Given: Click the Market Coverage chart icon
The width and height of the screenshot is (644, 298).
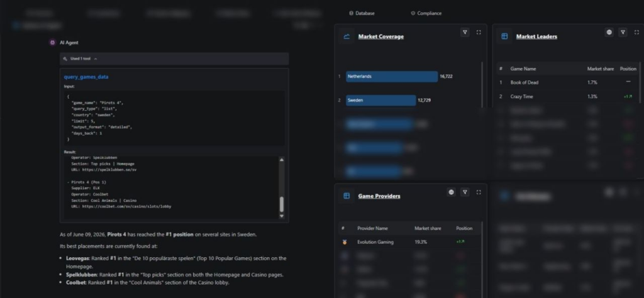Looking at the screenshot, I should click(347, 36).
